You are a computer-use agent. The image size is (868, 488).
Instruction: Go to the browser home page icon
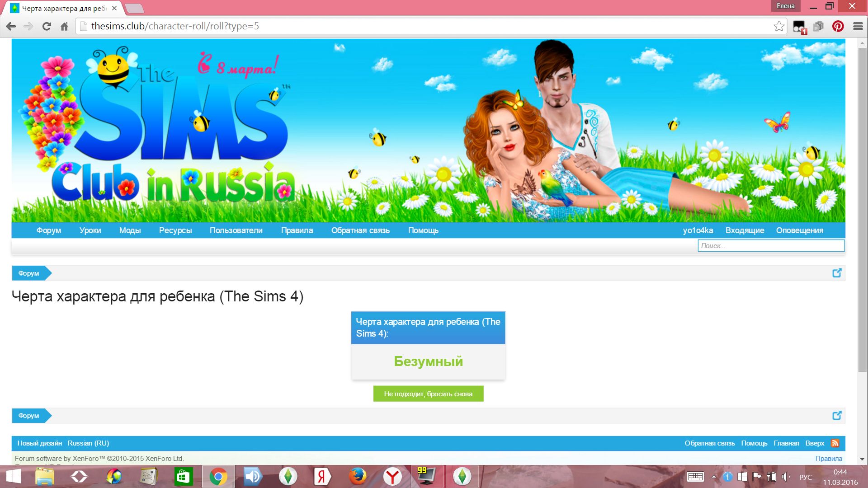pos(64,26)
